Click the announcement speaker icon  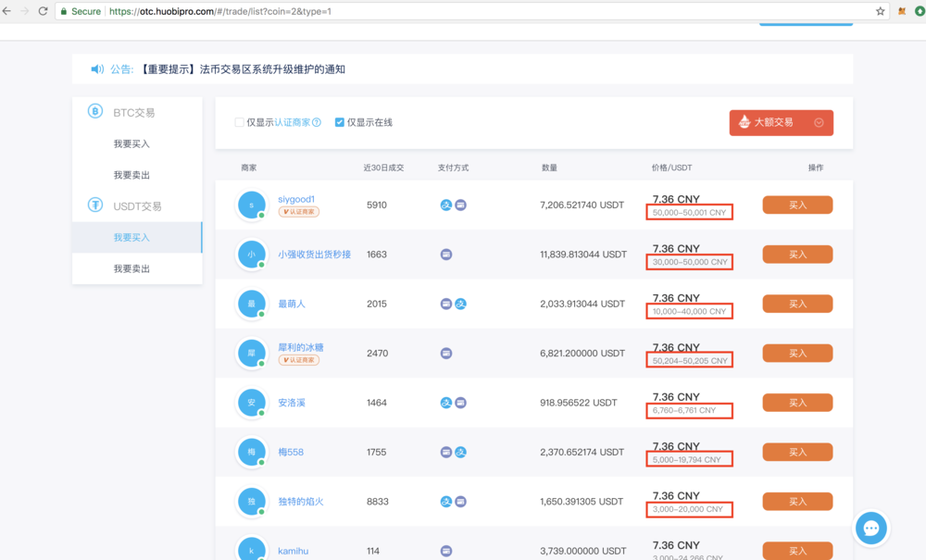(96, 68)
